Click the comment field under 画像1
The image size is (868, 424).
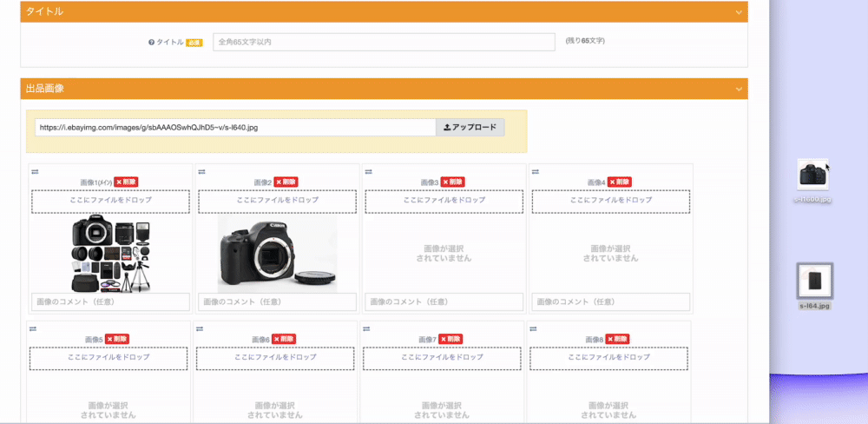coord(111,302)
